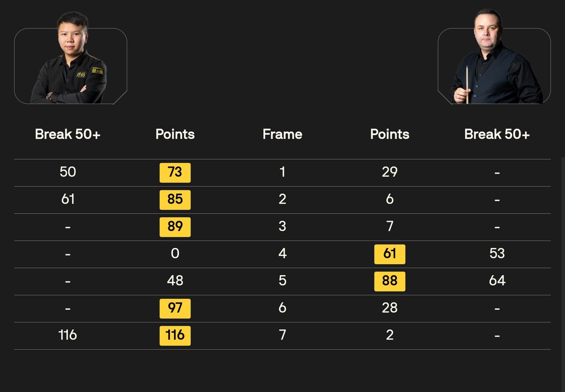Select the highlighted 88 points score
The image size is (565, 392).
pos(389,281)
